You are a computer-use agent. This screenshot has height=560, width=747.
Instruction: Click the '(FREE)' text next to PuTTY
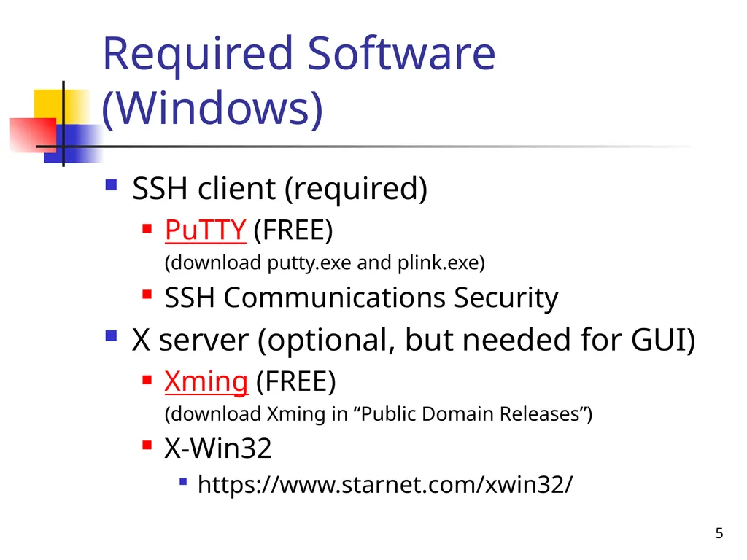293,230
